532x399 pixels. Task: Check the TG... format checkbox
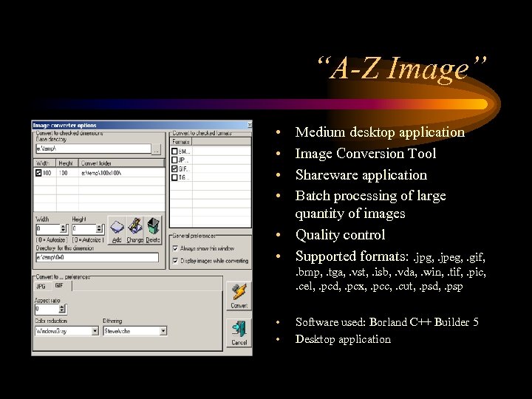174,177
